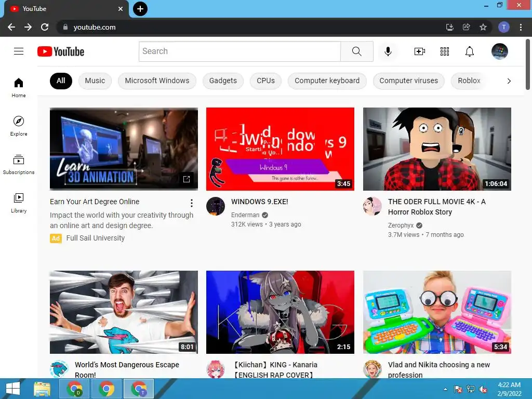Screen dimensions: 532x399
Task: Open File Explorer from taskbar
Action: (x=42, y=389)
